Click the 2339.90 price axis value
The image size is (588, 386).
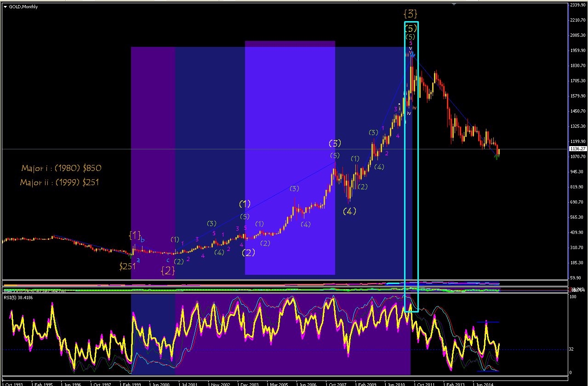(577, 6)
